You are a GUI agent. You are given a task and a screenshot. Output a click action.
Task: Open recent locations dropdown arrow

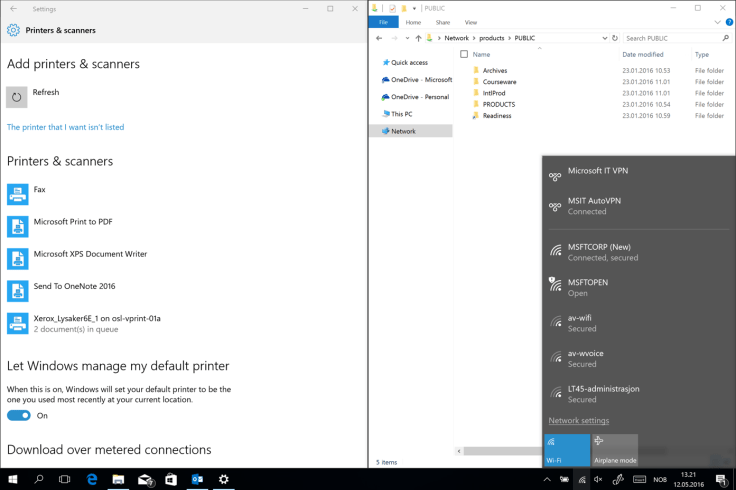point(407,38)
